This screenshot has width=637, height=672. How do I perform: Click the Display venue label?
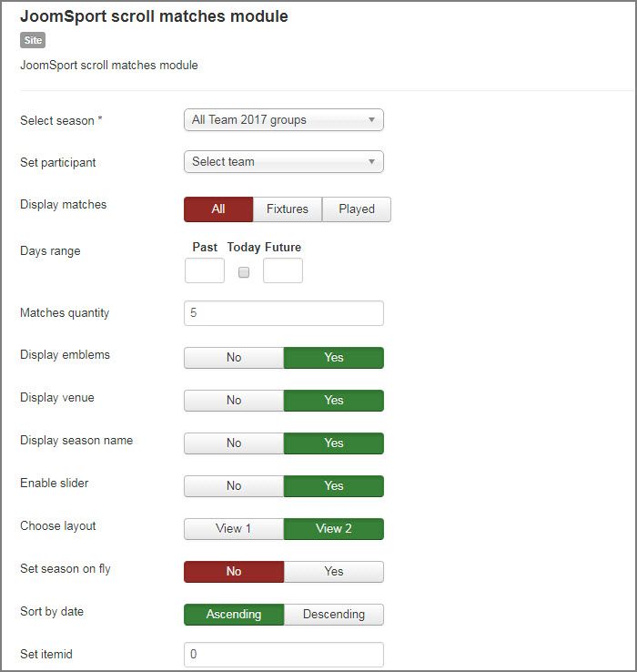click(57, 398)
